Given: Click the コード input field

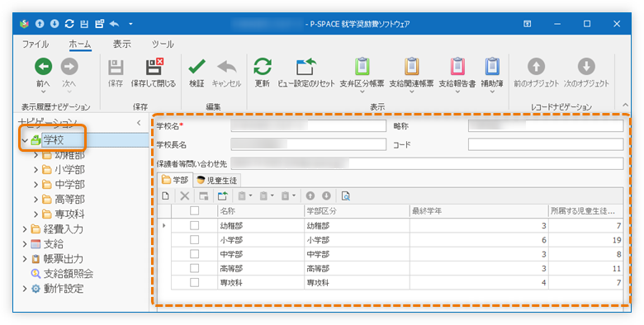Looking at the screenshot, I should pyautogui.click(x=546, y=144).
